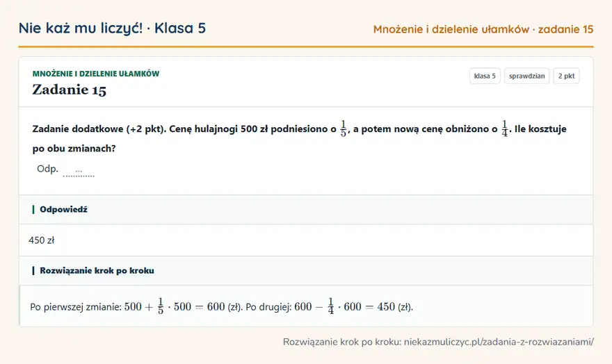Click the 'klasa 5' tag
Viewport: 612px width, 364px height.
(x=485, y=76)
